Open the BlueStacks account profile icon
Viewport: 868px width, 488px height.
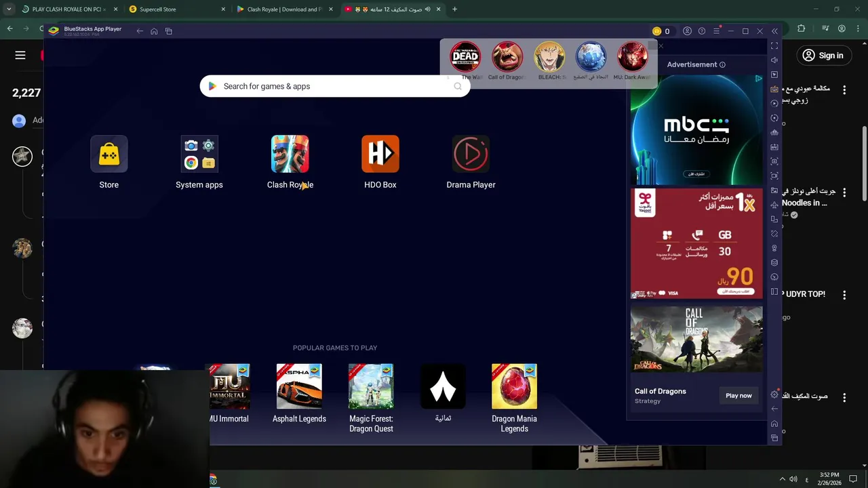[687, 31]
